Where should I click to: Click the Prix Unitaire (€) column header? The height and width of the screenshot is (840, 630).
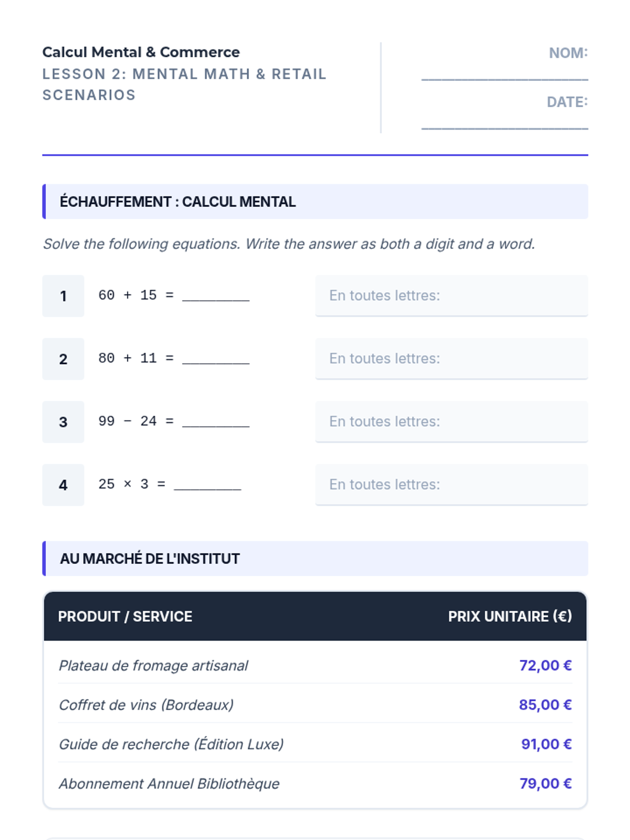click(509, 616)
